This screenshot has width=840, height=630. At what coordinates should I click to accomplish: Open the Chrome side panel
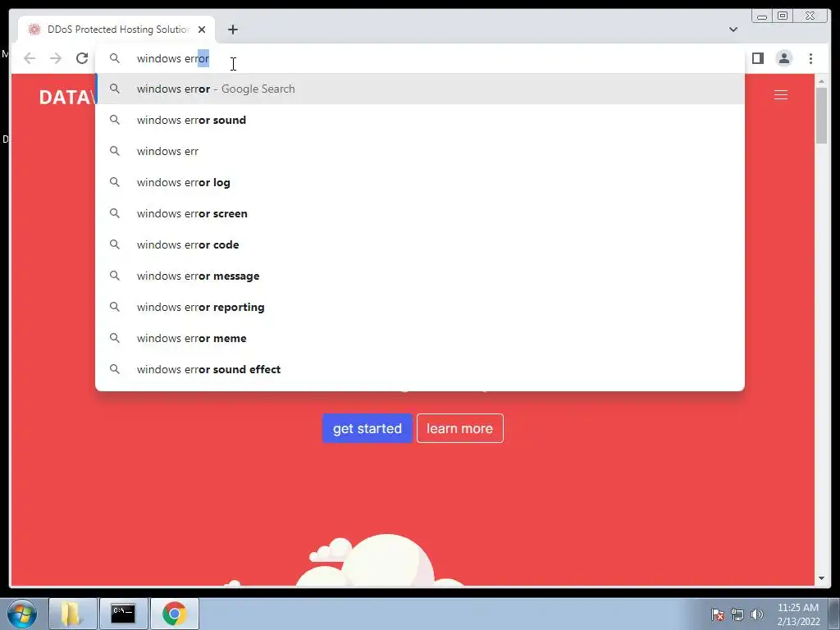[x=757, y=58]
